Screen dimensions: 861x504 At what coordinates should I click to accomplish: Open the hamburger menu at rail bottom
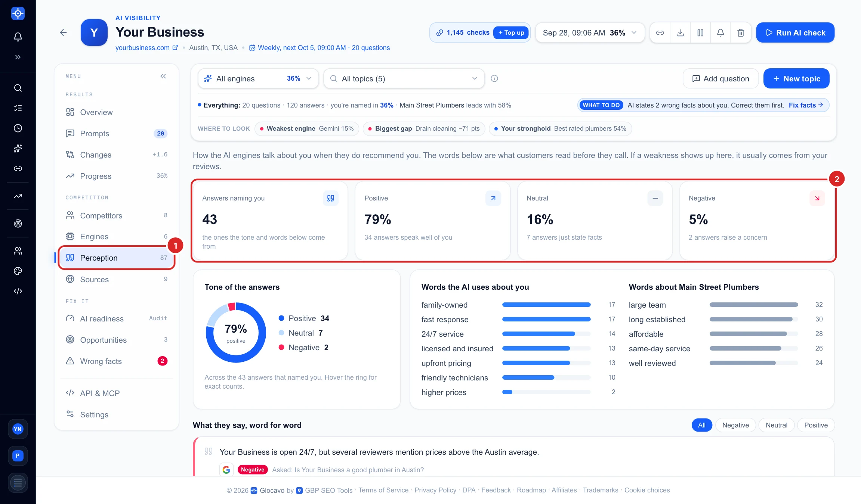[18, 483]
